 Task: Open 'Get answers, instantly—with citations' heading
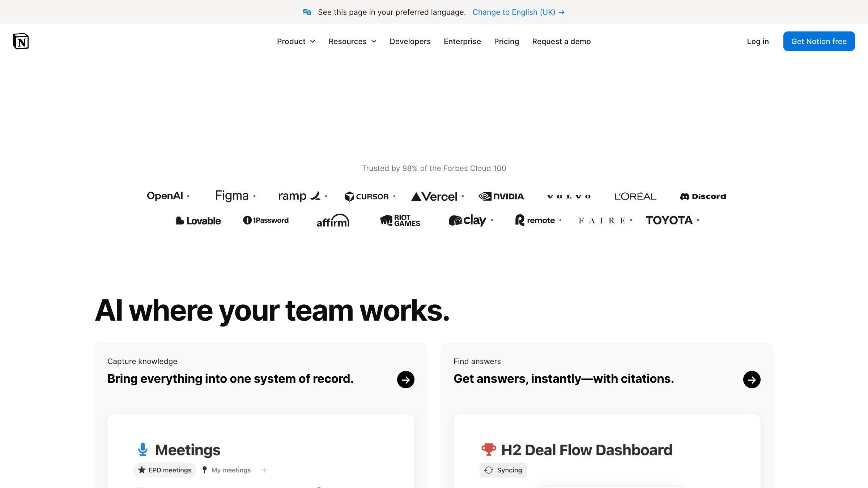point(564,378)
